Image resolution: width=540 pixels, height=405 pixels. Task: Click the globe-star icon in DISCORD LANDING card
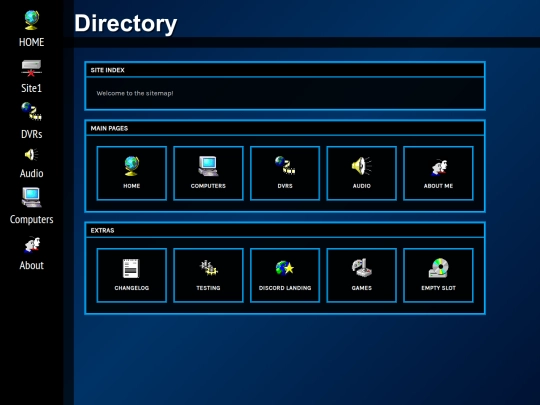point(285,268)
